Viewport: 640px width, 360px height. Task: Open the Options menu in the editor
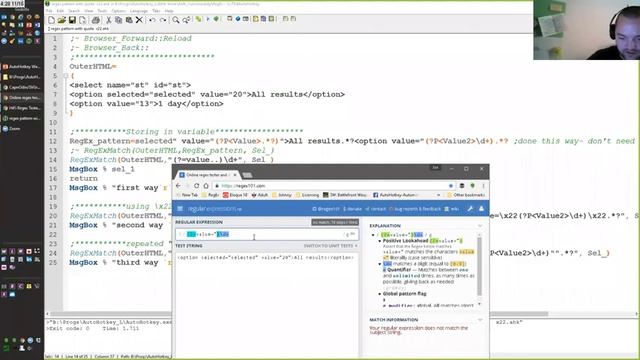pos(119,11)
